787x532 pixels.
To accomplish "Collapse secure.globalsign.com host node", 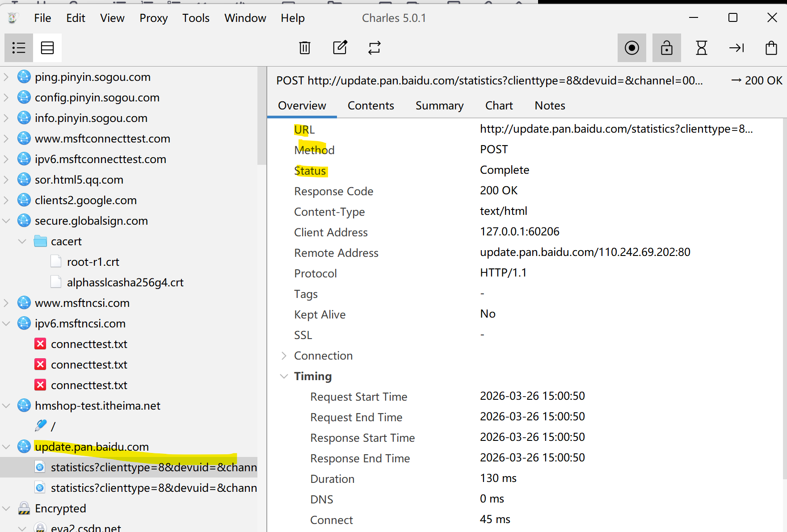I will pyautogui.click(x=6, y=221).
